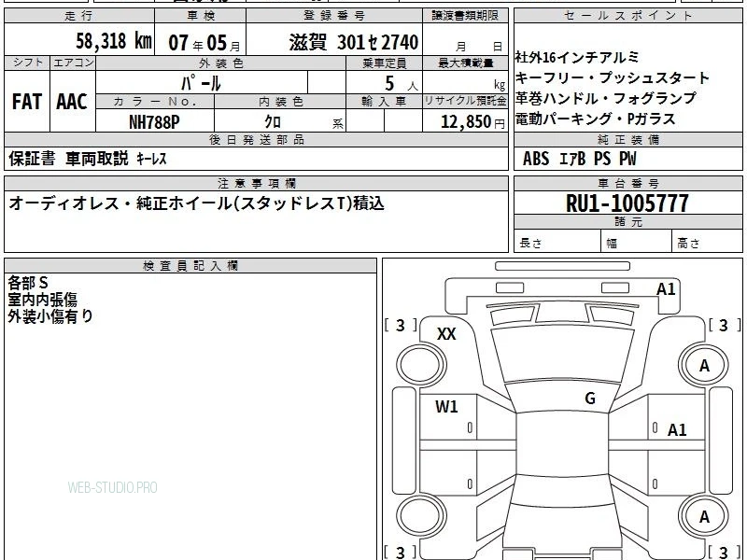
Task: Click the 内装色 header
Action: (281, 102)
